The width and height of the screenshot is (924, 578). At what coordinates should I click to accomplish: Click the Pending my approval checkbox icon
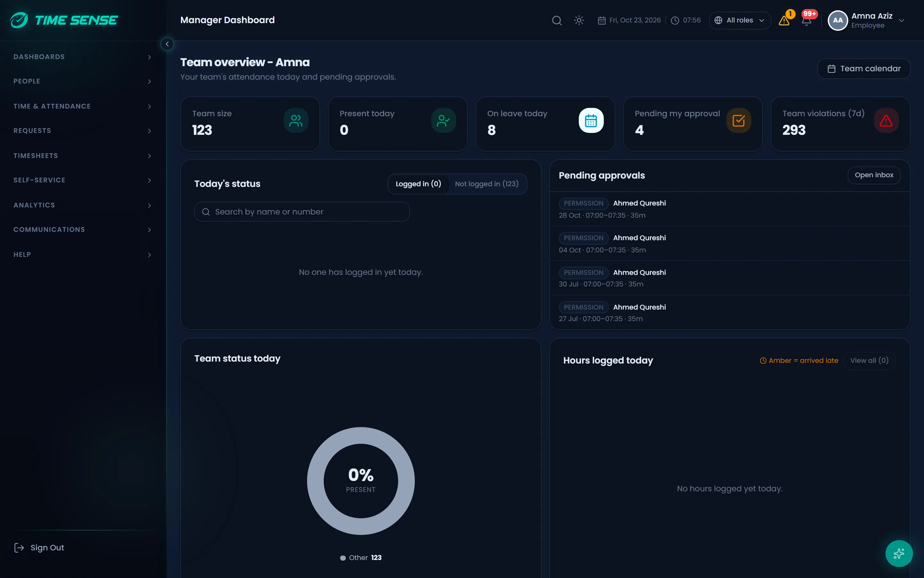(739, 121)
